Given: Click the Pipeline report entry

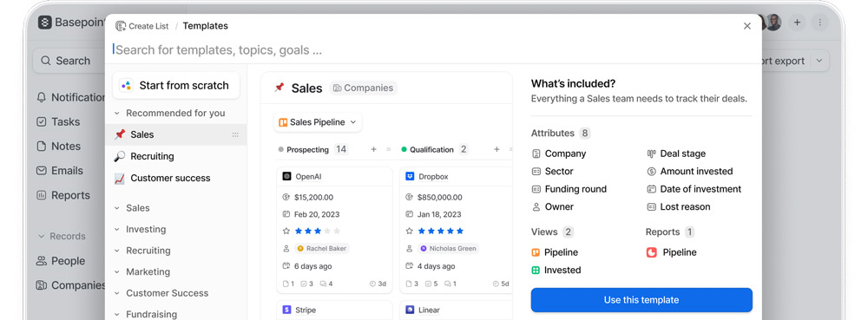Looking at the screenshot, I should click(x=671, y=252).
